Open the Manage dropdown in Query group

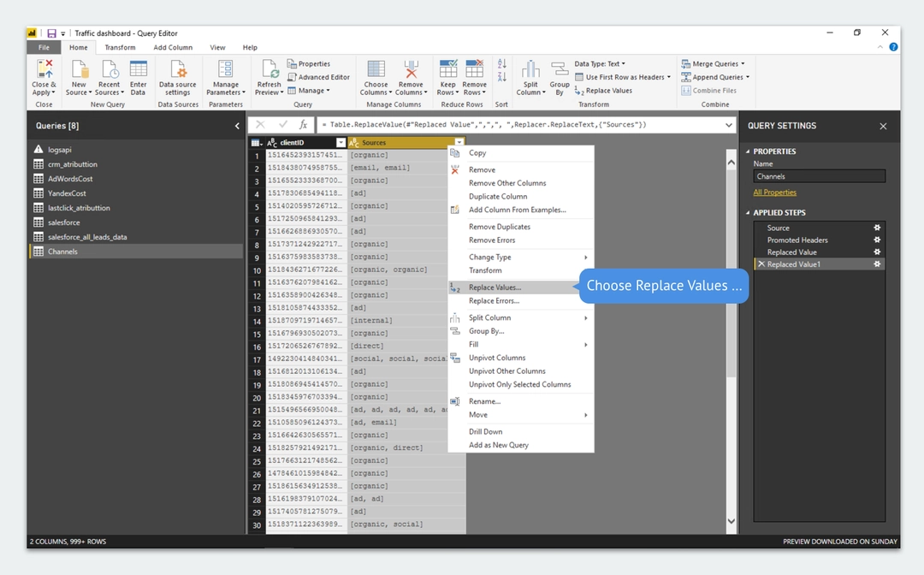coord(309,91)
